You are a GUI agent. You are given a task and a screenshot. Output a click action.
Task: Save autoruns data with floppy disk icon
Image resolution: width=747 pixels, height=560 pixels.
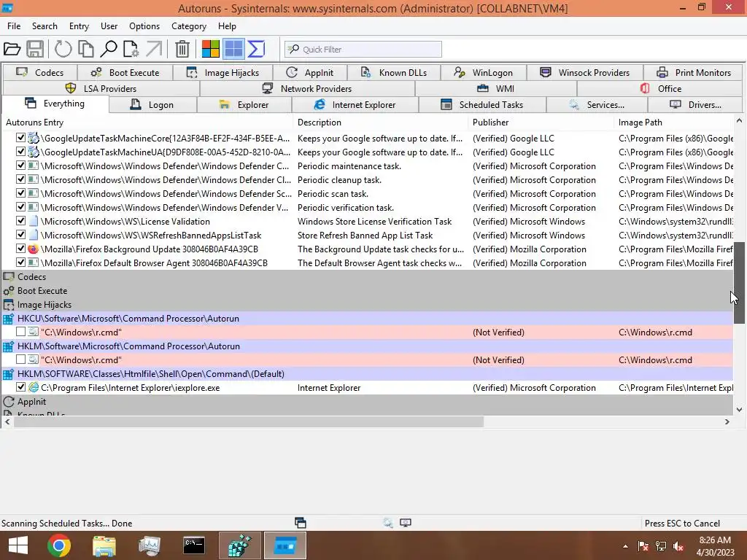click(35, 49)
